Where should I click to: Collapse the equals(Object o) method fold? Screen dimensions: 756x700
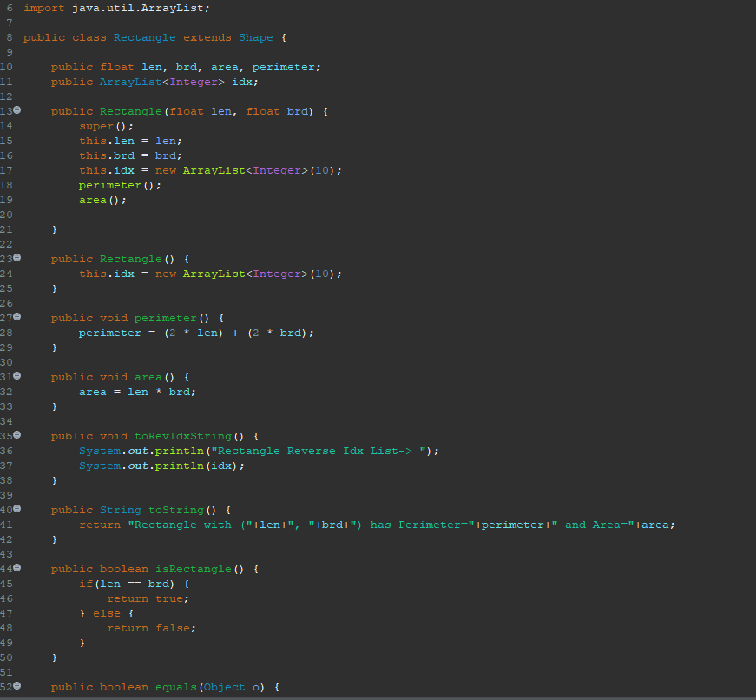pos(16,685)
